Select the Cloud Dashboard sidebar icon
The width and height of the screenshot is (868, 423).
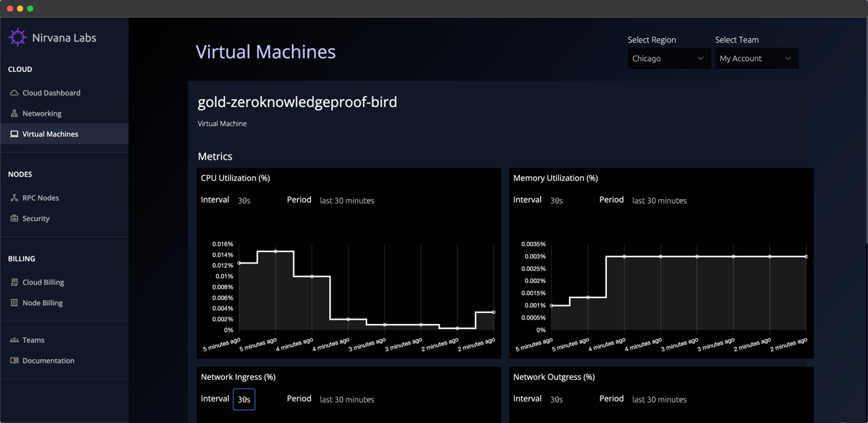tap(15, 92)
